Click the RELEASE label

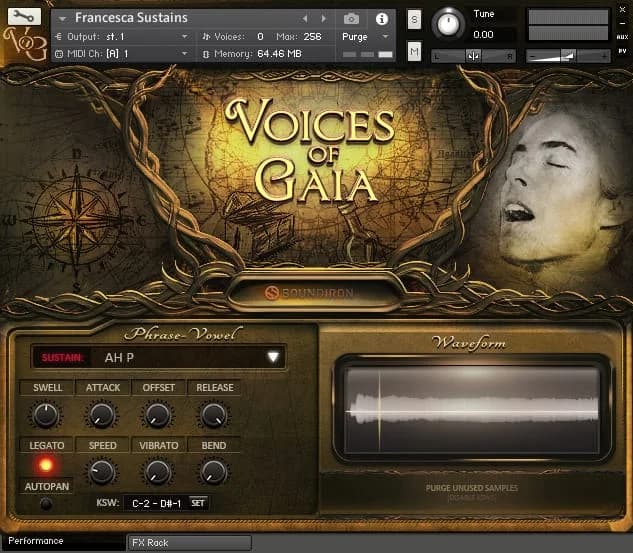coord(215,388)
